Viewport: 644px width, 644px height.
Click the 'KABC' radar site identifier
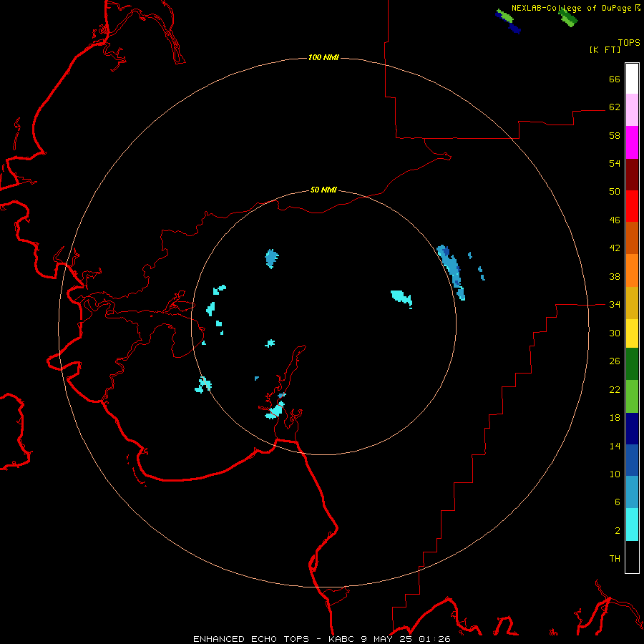(342, 639)
